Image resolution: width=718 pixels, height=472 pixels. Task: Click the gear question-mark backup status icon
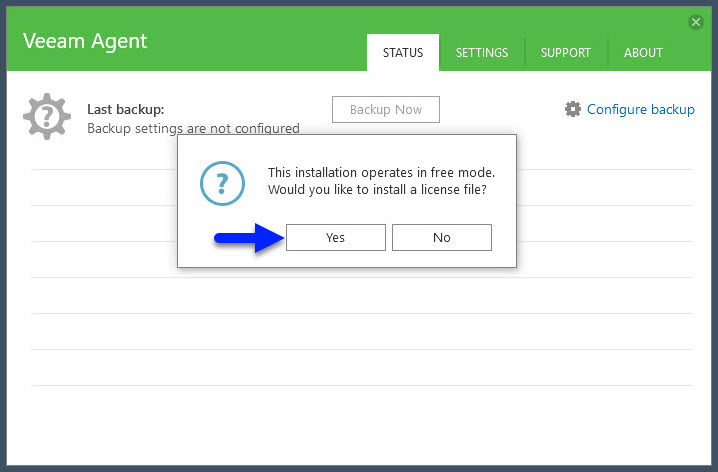[45, 116]
